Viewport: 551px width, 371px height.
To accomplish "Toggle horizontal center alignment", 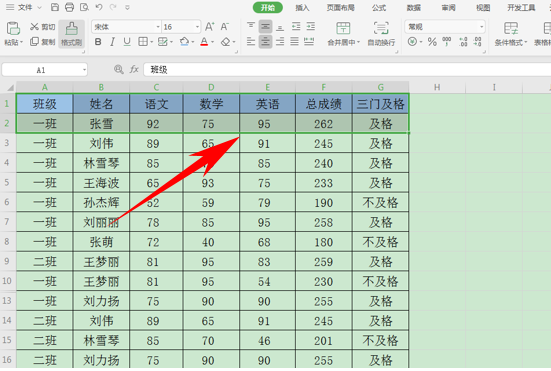I will (266, 42).
